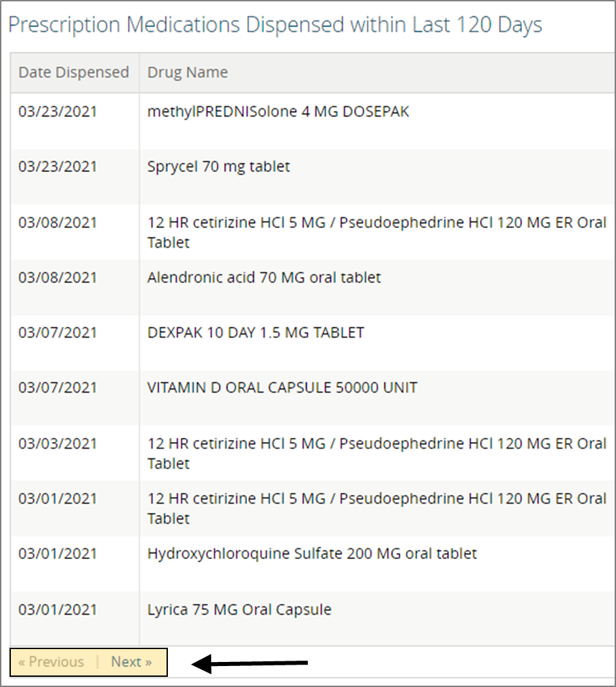Select Alendronic acid 70 MG oral tablet
The width and height of the screenshot is (616, 687).
pos(264,278)
